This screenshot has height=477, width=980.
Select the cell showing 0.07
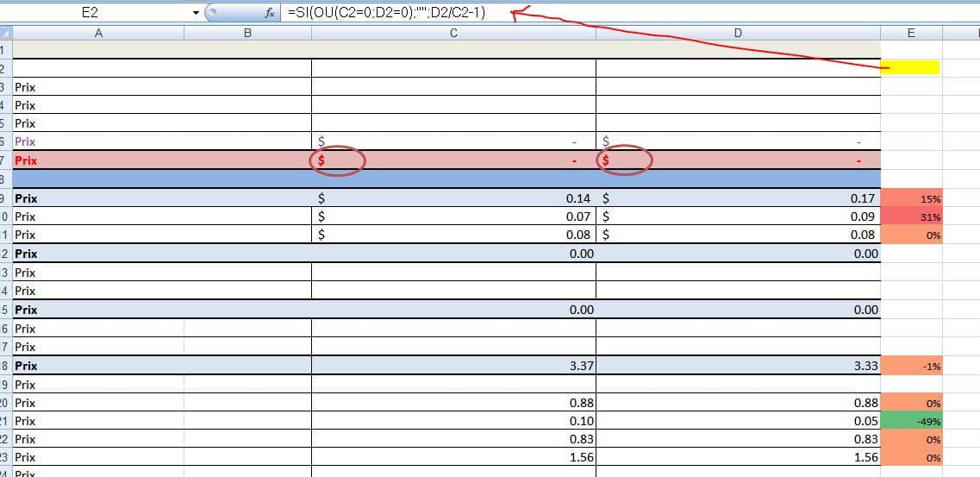(453, 217)
